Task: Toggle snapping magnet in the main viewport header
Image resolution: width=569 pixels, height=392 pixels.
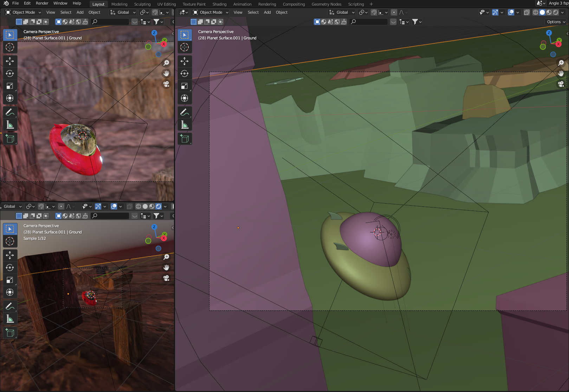Action: [374, 12]
